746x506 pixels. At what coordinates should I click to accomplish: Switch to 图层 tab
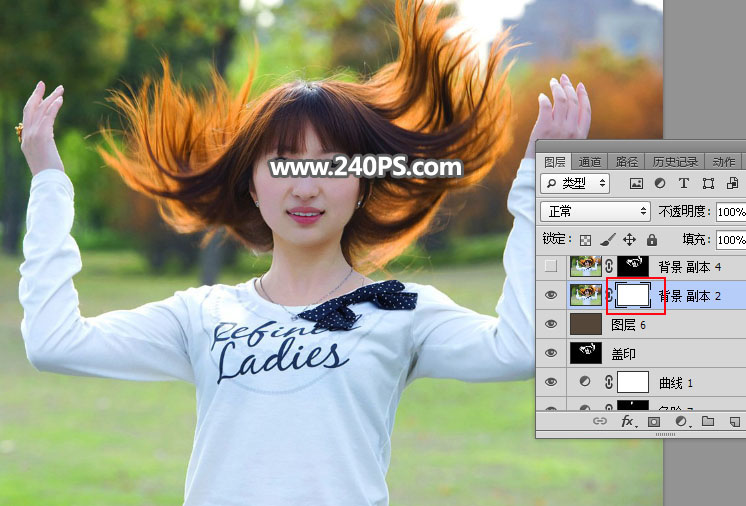[x=554, y=162]
